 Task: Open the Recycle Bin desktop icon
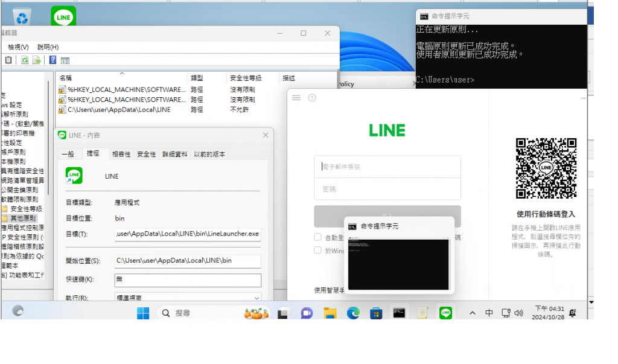pos(22,17)
